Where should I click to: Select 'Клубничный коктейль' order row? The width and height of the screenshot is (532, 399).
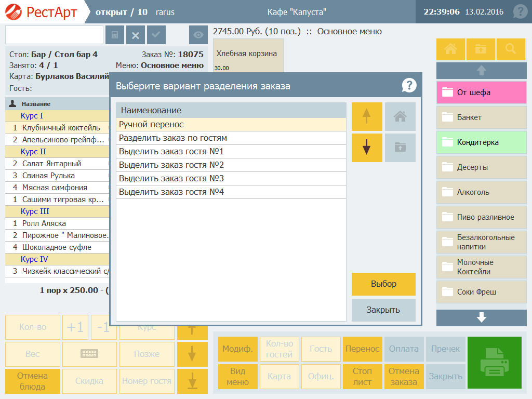coord(57,128)
